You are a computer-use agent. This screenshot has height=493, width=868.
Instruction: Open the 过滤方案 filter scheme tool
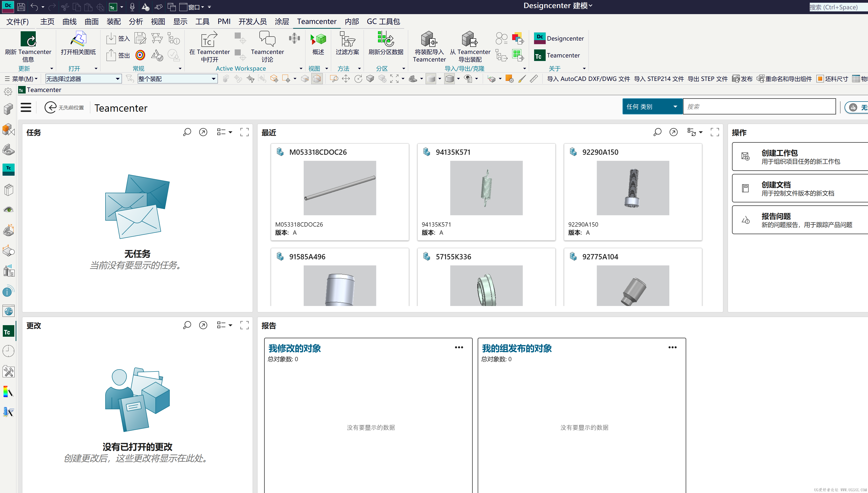(x=347, y=39)
